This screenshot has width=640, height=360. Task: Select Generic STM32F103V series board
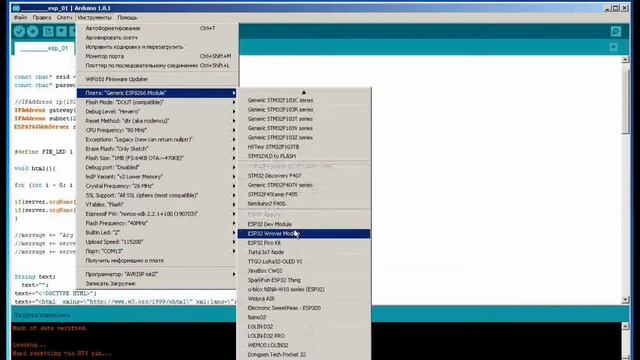pyautogui.click(x=304, y=128)
